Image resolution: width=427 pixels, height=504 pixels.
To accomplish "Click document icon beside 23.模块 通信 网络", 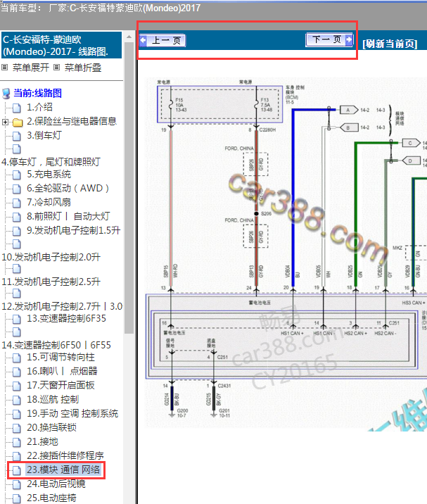I will (17, 471).
